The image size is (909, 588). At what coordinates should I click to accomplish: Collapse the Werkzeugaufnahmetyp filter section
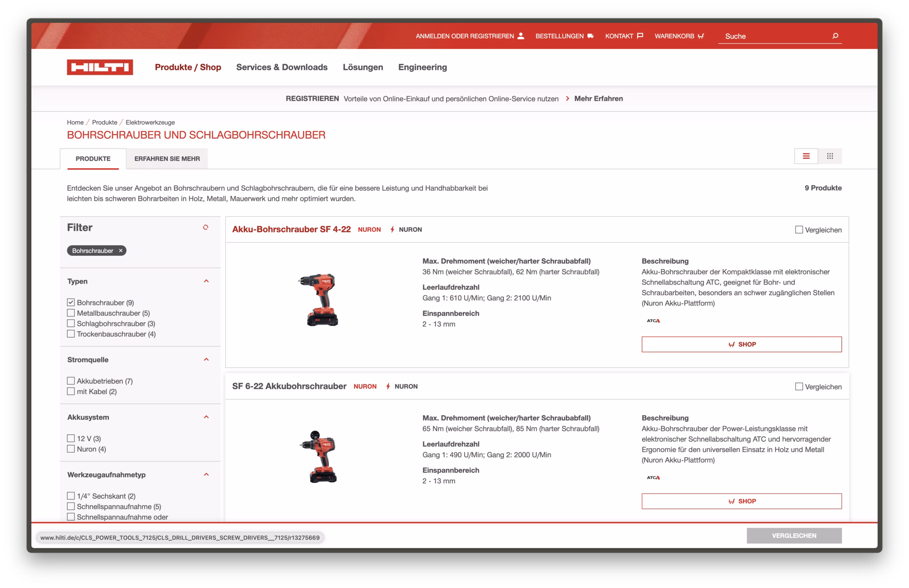pyautogui.click(x=206, y=474)
